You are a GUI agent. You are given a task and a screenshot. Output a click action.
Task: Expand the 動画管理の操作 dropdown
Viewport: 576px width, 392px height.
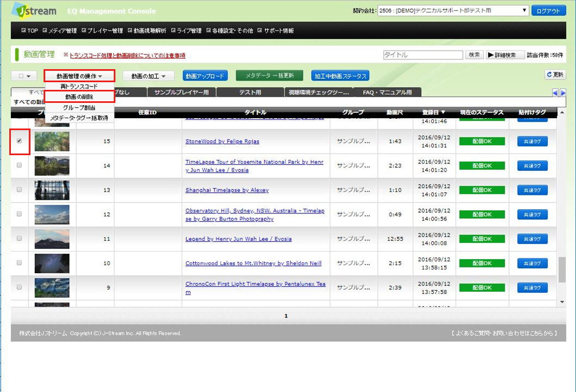[79, 76]
